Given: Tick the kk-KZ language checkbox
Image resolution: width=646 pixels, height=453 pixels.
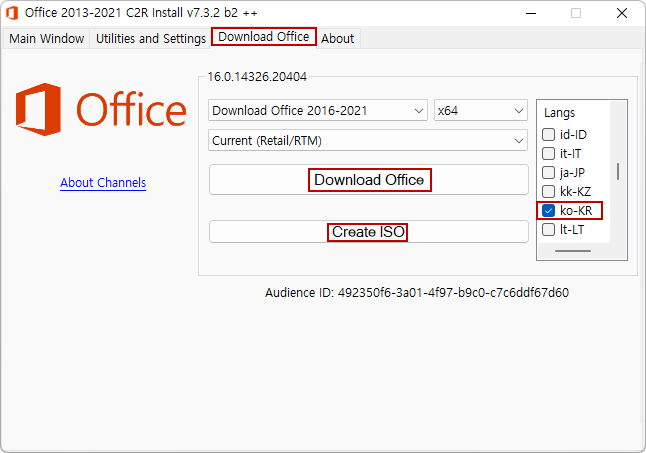Looking at the screenshot, I should pyautogui.click(x=548, y=191).
